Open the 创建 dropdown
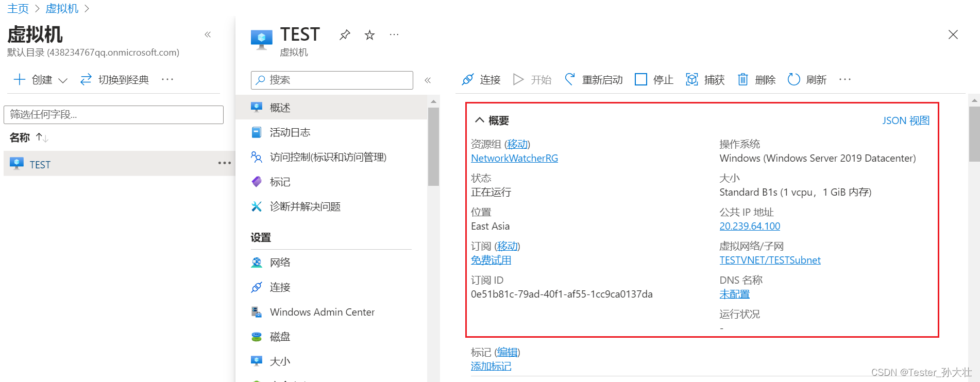Viewport: 980px width, 382px height. tap(41, 80)
